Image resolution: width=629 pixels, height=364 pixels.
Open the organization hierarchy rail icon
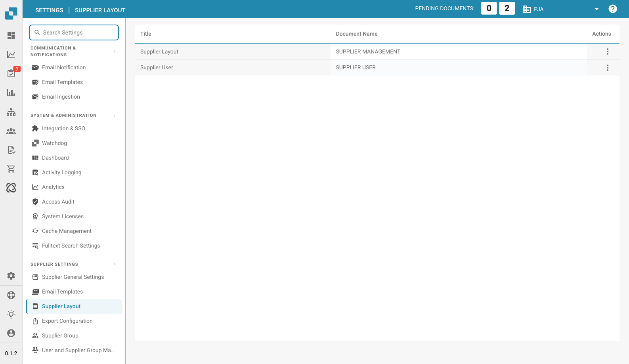tap(11, 112)
